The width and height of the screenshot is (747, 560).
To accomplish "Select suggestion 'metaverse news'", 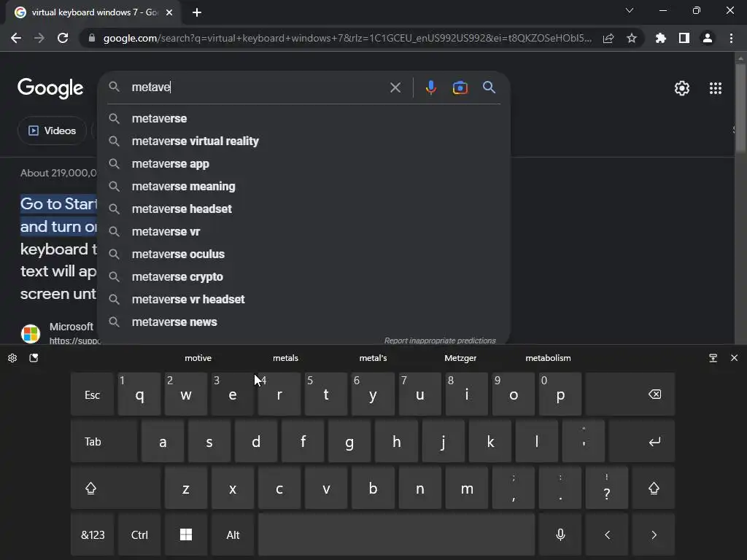I will [303, 322].
